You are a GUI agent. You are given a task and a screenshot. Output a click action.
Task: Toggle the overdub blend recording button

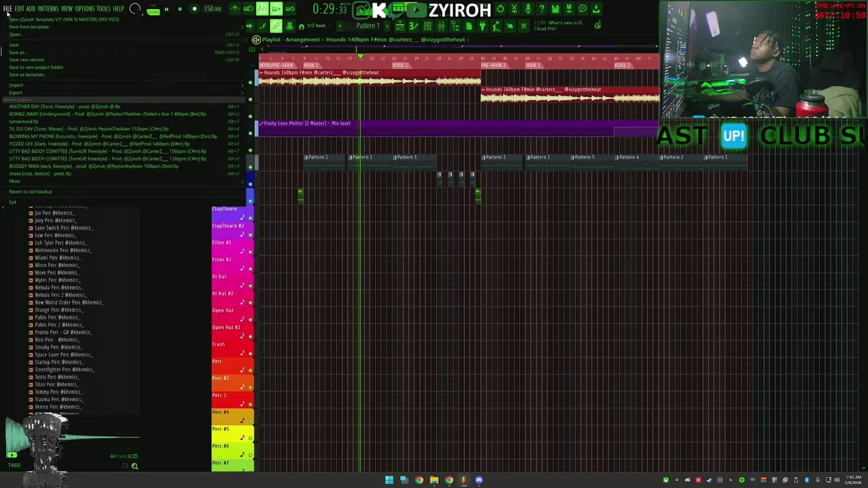[x=277, y=9]
